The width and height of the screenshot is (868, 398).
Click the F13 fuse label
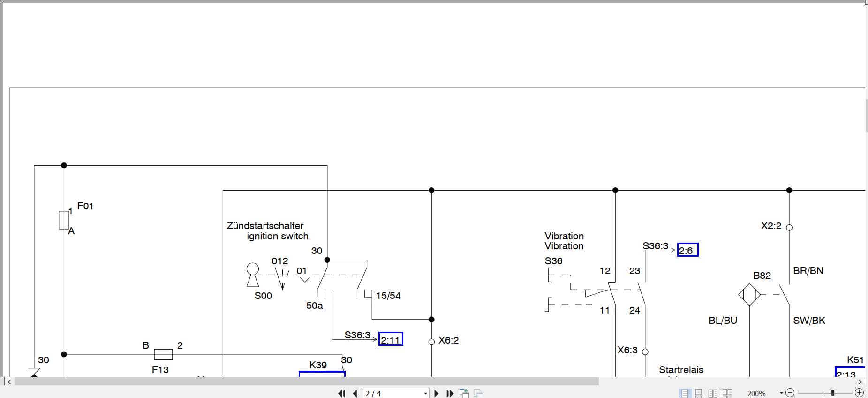(160, 370)
